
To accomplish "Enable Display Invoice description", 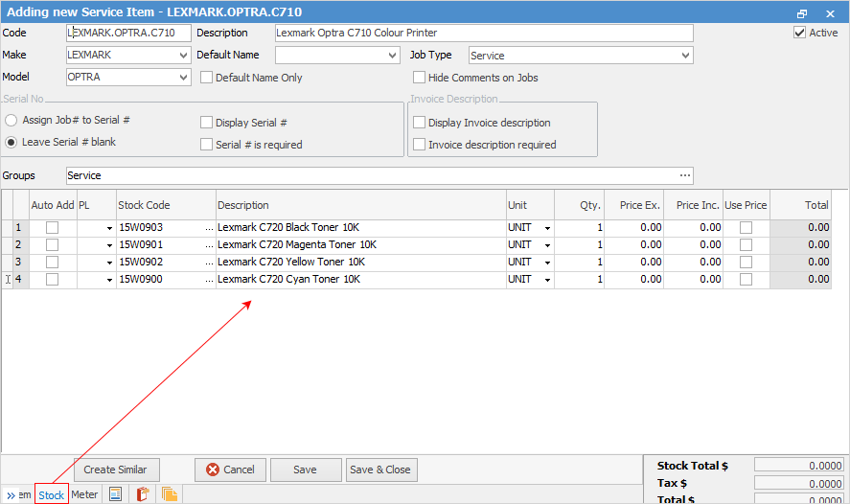I will [419, 123].
